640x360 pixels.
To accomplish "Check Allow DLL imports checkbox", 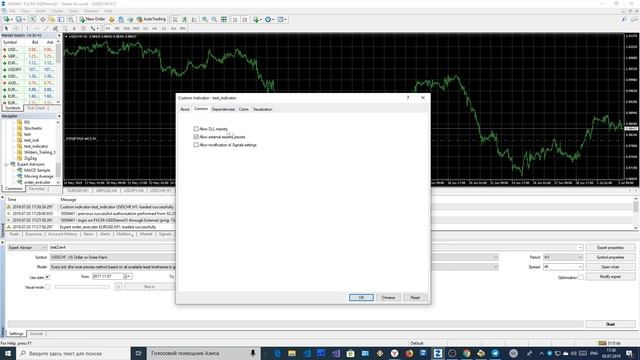I will pyautogui.click(x=196, y=129).
